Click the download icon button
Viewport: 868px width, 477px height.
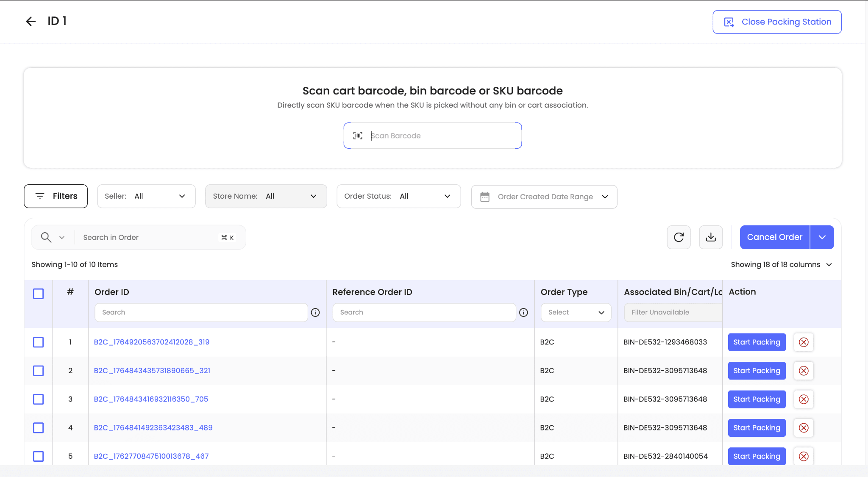(711, 237)
